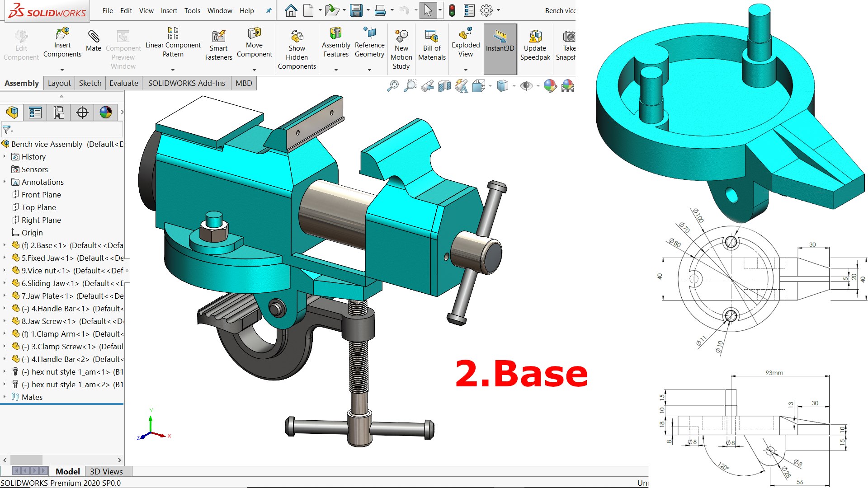Pin the menu bar with pushpin
Screen dimensions: 868x488
[269, 10]
